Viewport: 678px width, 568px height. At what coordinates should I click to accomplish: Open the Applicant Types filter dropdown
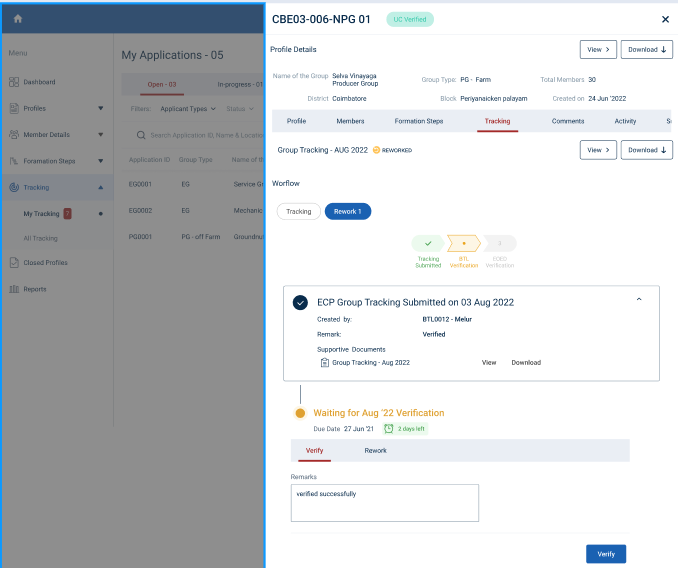tap(188, 108)
